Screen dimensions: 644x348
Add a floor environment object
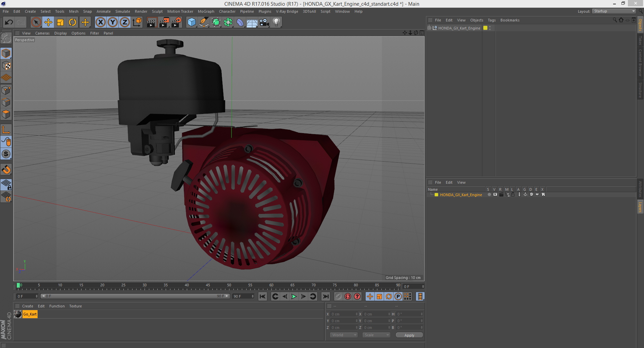(x=252, y=22)
